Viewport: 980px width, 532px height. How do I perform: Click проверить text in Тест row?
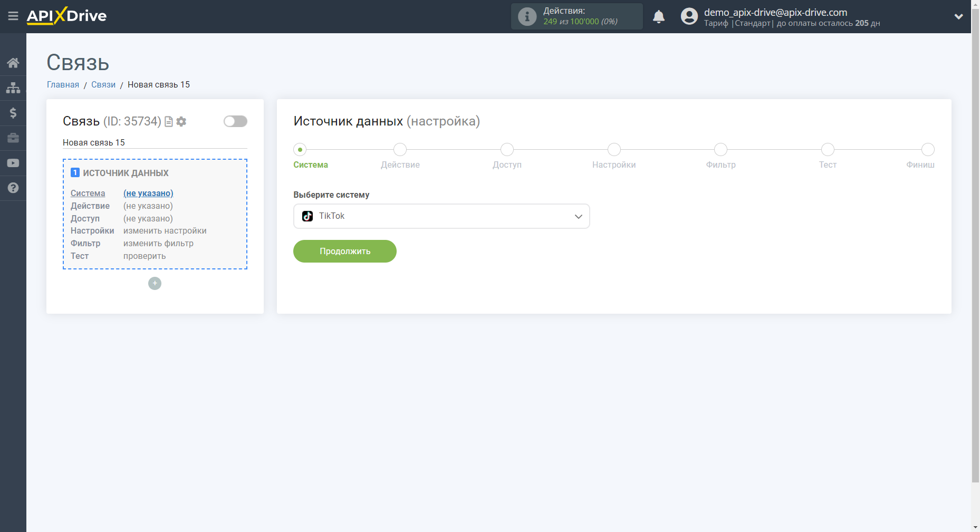click(145, 256)
